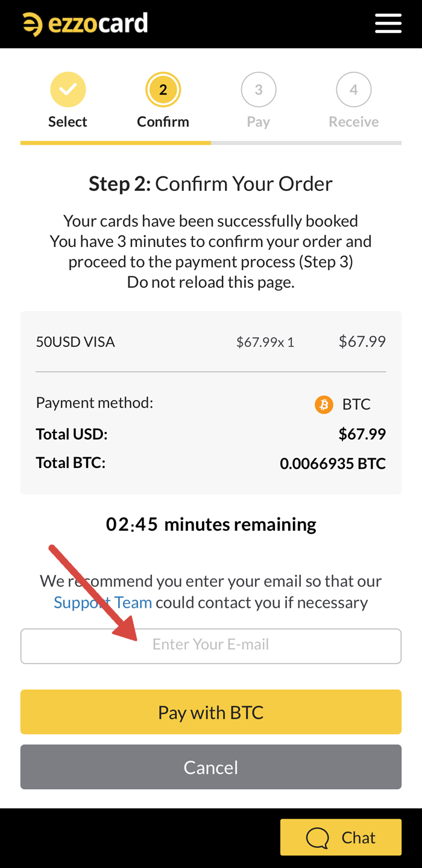
Task: Click the minutes remaining countdown timer
Action: click(211, 525)
